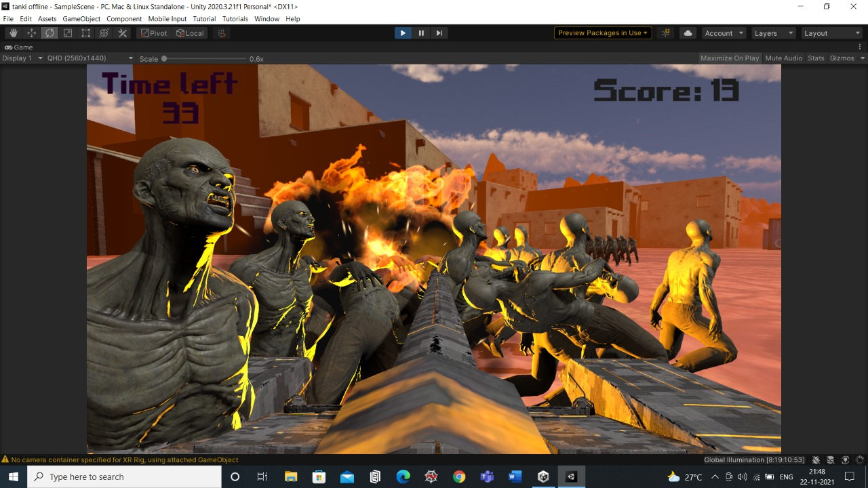The height and width of the screenshot is (488, 868).
Task: Pause the running game
Action: click(421, 33)
